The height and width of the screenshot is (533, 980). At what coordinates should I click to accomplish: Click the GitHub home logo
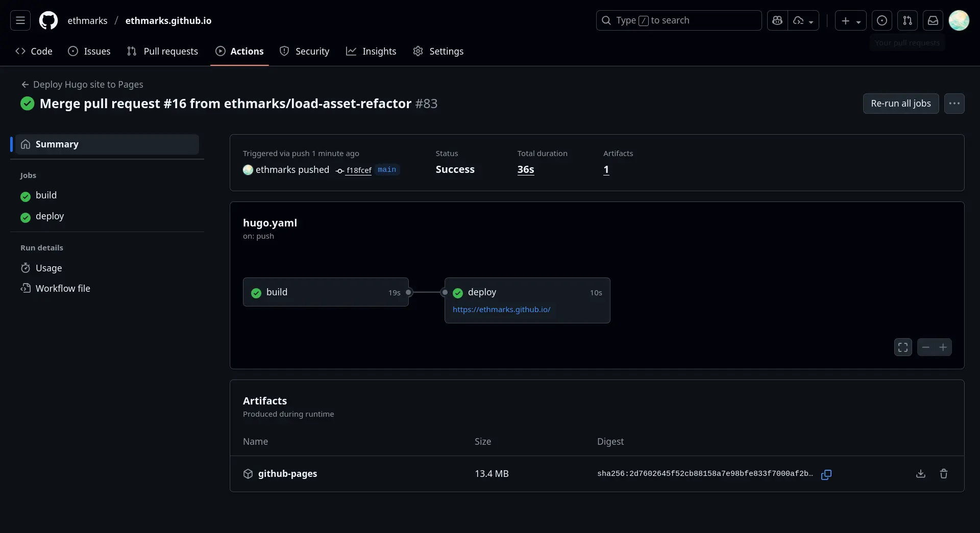(47, 20)
